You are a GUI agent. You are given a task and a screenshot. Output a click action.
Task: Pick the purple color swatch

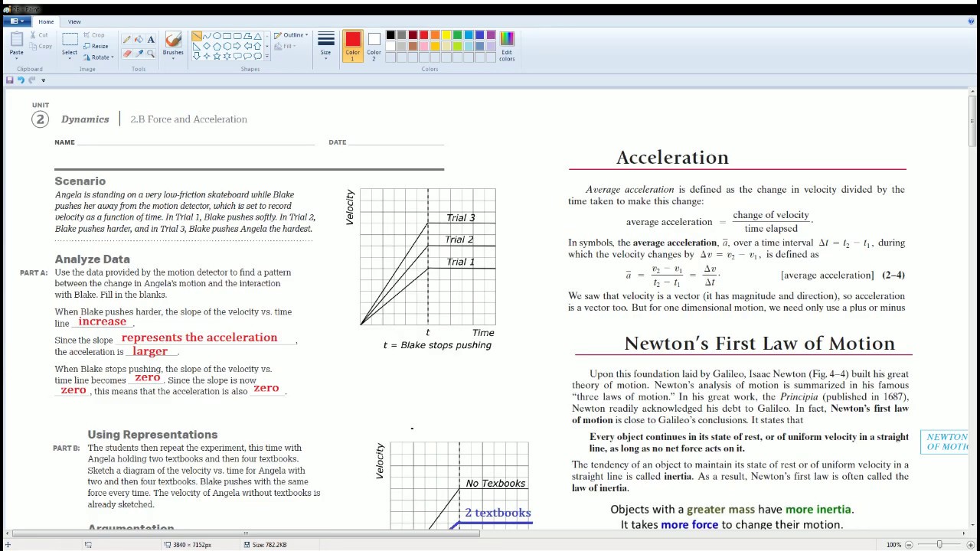pyautogui.click(x=491, y=35)
